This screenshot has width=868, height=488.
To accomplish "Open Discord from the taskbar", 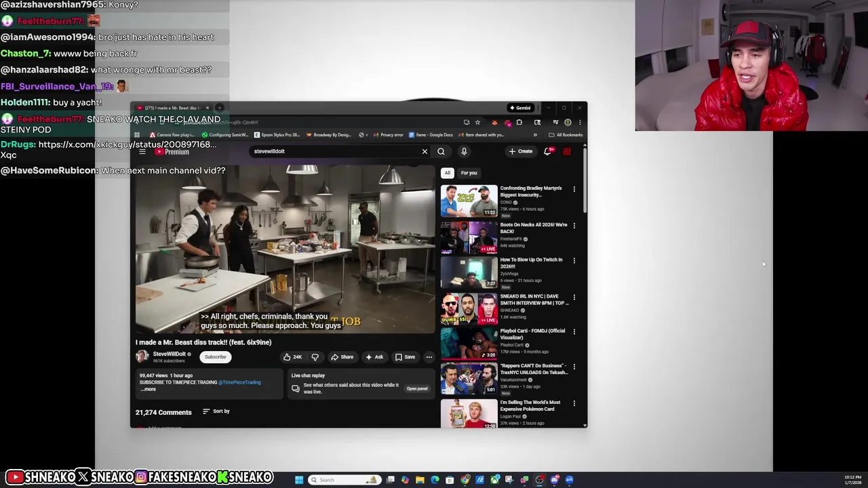I will (554, 480).
